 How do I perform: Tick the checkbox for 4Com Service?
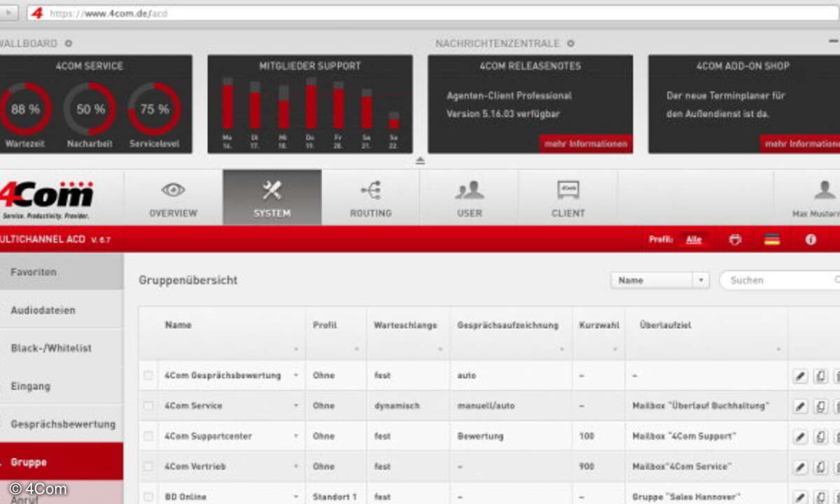tap(148, 405)
